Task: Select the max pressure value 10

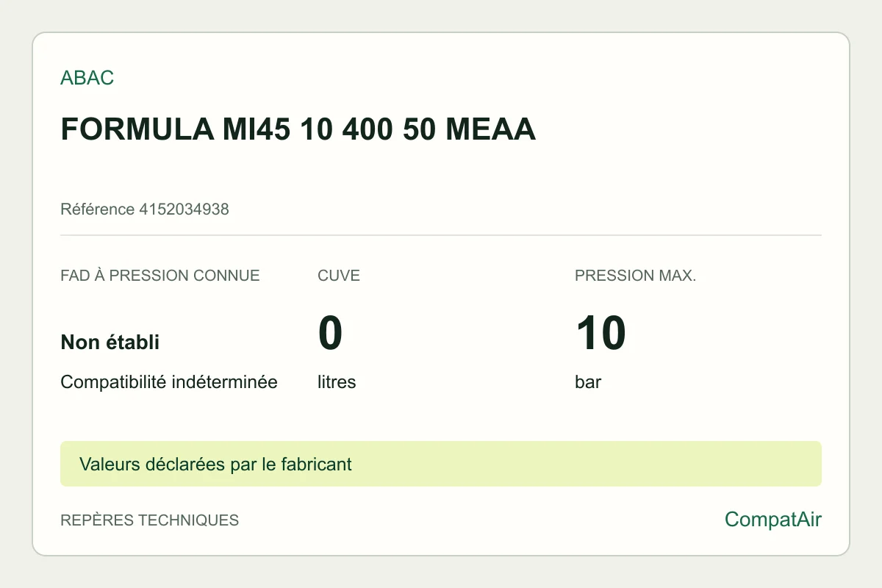Action: click(600, 332)
